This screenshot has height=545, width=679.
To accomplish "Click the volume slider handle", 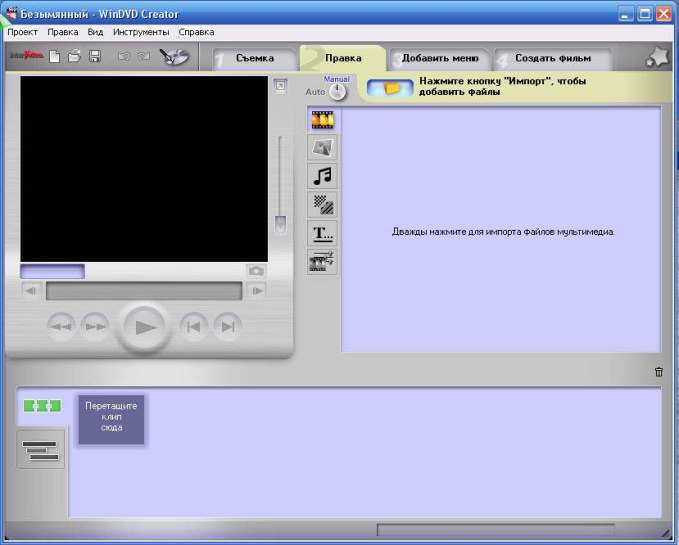I will point(281,224).
